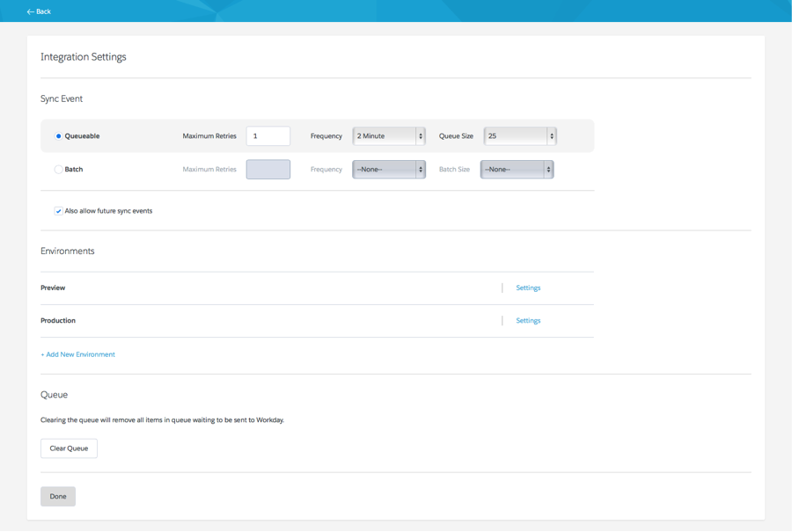792x532 pixels.
Task: Open the Frequency dropdown showing 2 Minute
Action: click(x=383, y=135)
